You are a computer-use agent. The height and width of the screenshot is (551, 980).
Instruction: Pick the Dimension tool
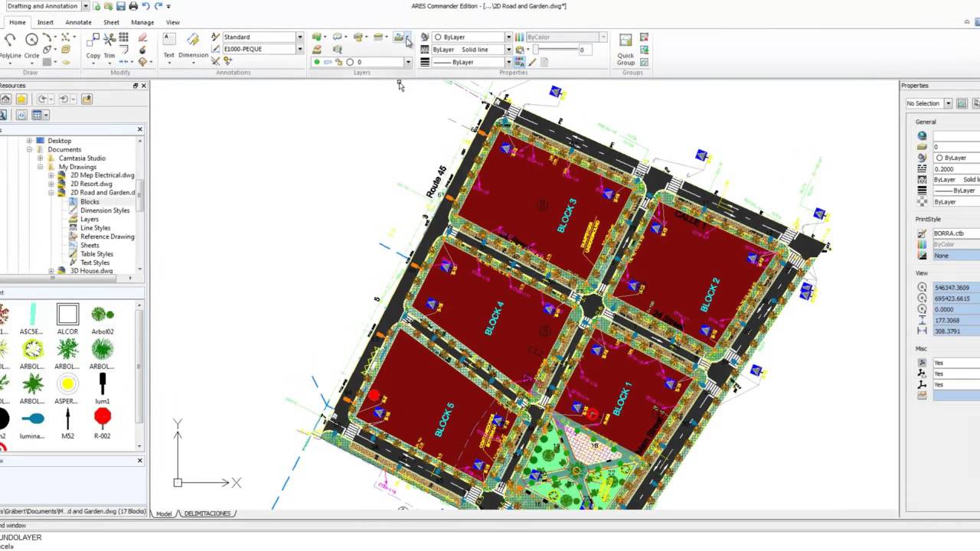point(193,45)
